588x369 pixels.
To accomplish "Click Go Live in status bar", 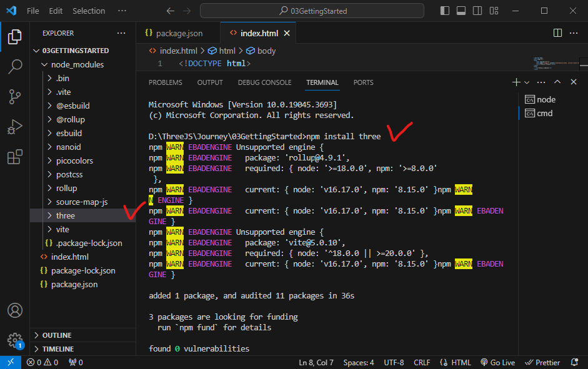I will tap(497, 362).
